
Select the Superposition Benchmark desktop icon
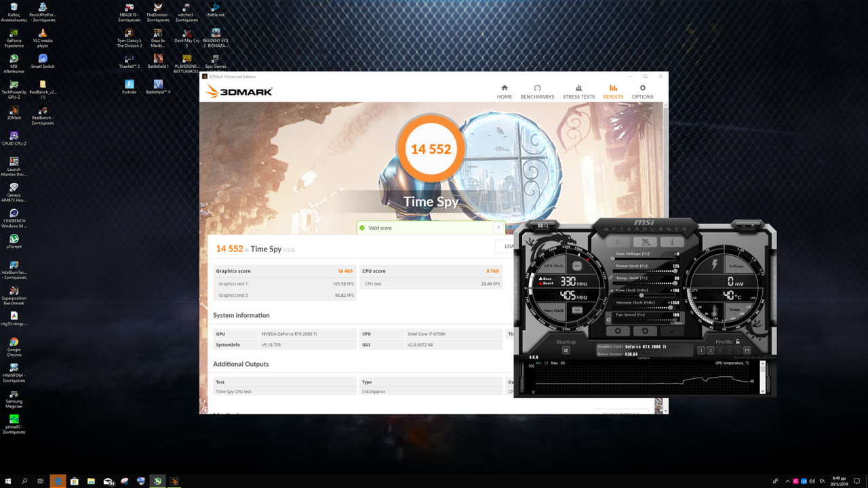(14, 296)
